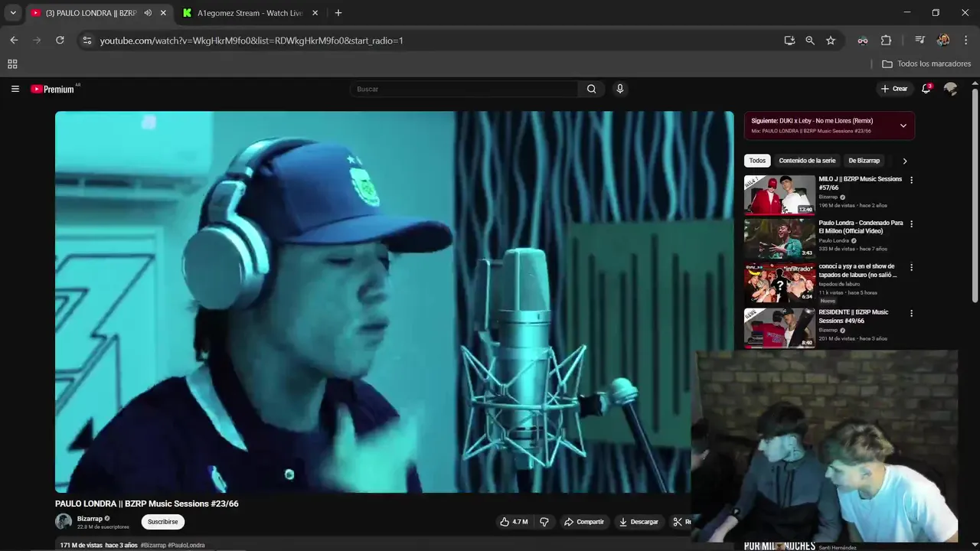This screenshot has width=980, height=551.
Task: Reload the current page
Action: [x=60, y=41]
